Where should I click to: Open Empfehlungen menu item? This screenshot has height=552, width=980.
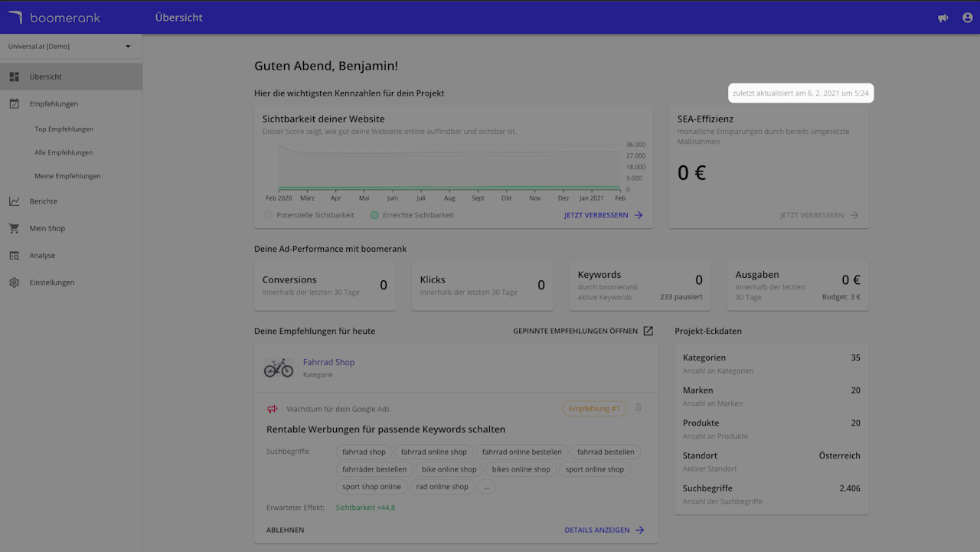tap(71, 103)
